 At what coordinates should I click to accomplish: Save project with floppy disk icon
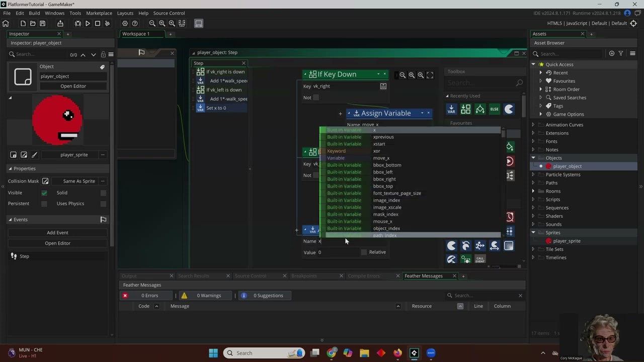click(42, 23)
